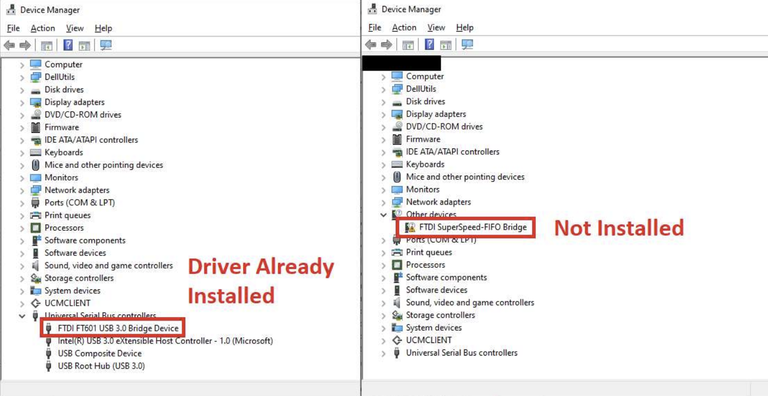Screen dimensions: 768x396
Task: Select Intel(R) USB 3.0 eXtensible Host Controller
Action: 165,341
